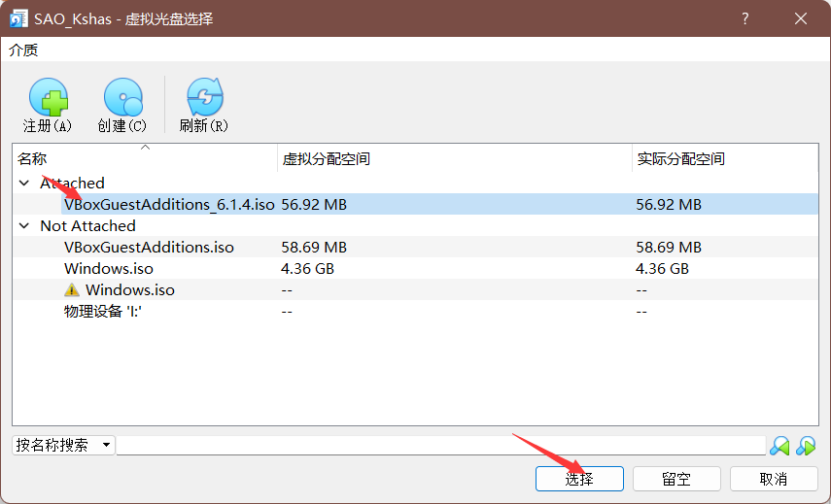Click the search next match icon
This screenshot has height=504, width=831.
point(806,446)
